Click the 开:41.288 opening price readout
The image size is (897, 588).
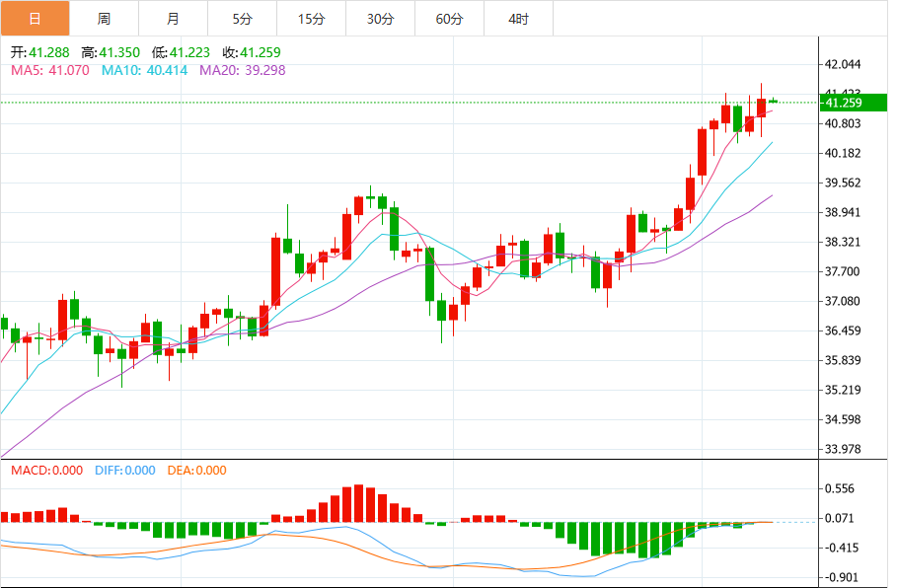(x=40, y=52)
